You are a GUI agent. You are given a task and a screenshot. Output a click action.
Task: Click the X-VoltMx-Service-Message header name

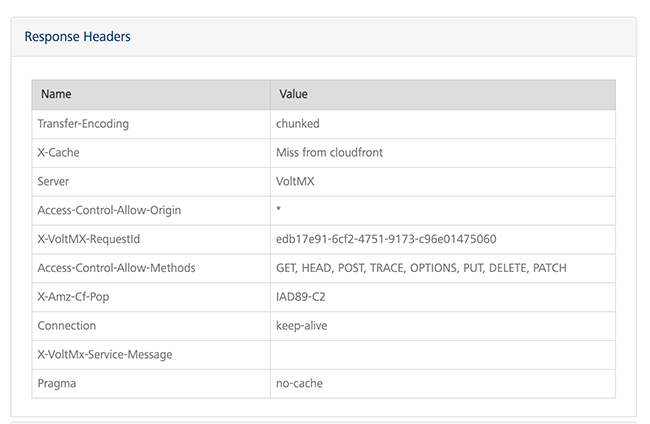tap(105, 355)
